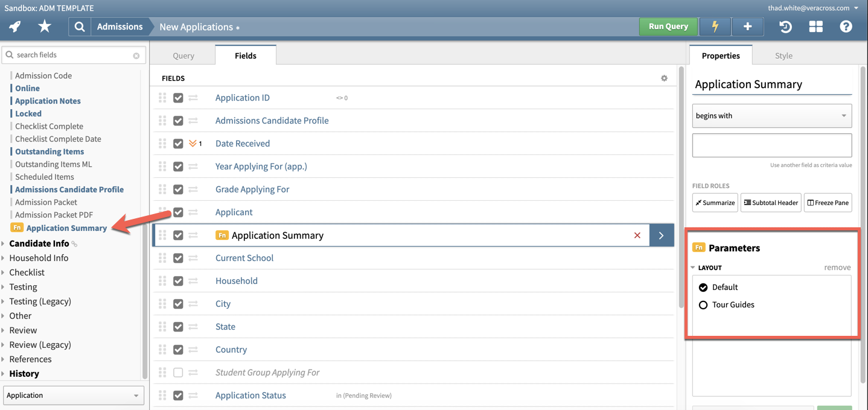Click the plus icon to add new item
Viewport: 868px width, 410px height.
[x=747, y=26]
